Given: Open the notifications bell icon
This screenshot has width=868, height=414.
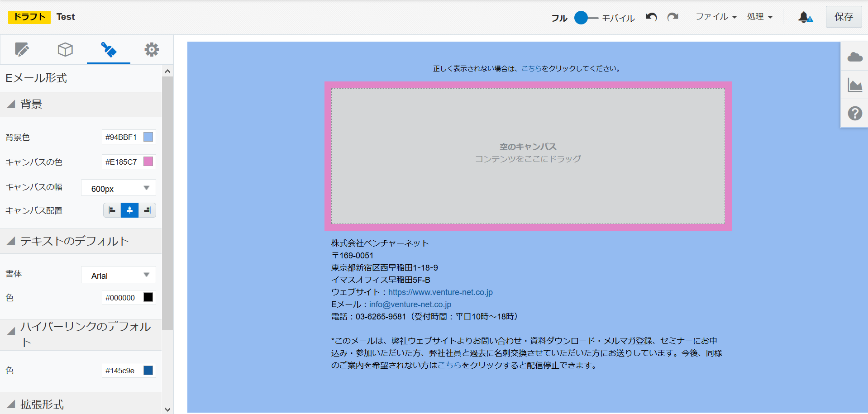Looking at the screenshot, I should 805,17.
